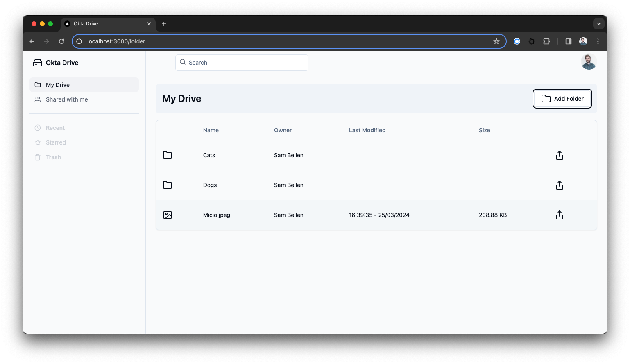Select Recent in the sidebar
This screenshot has width=630, height=364.
84,128
